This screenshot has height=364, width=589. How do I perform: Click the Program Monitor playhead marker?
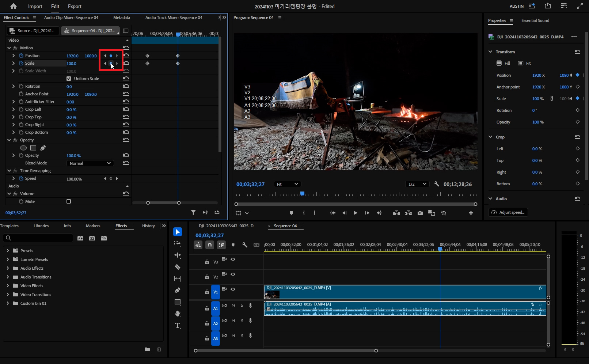(x=302, y=193)
